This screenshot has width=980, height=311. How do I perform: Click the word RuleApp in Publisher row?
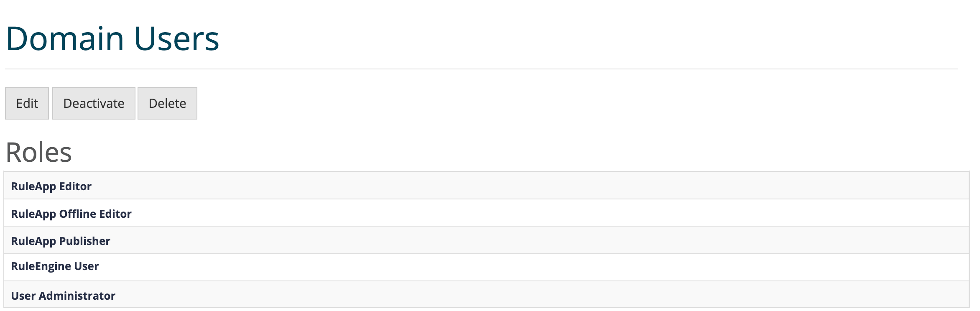33,241
